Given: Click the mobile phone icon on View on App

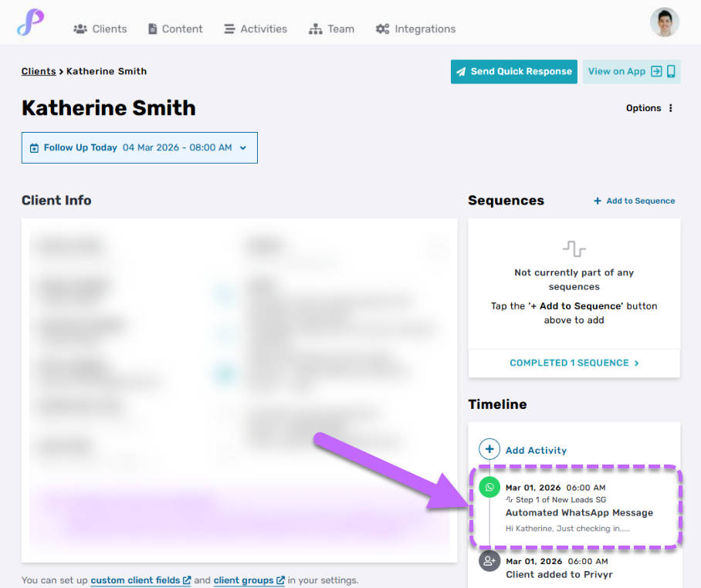Looking at the screenshot, I should [x=671, y=71].
